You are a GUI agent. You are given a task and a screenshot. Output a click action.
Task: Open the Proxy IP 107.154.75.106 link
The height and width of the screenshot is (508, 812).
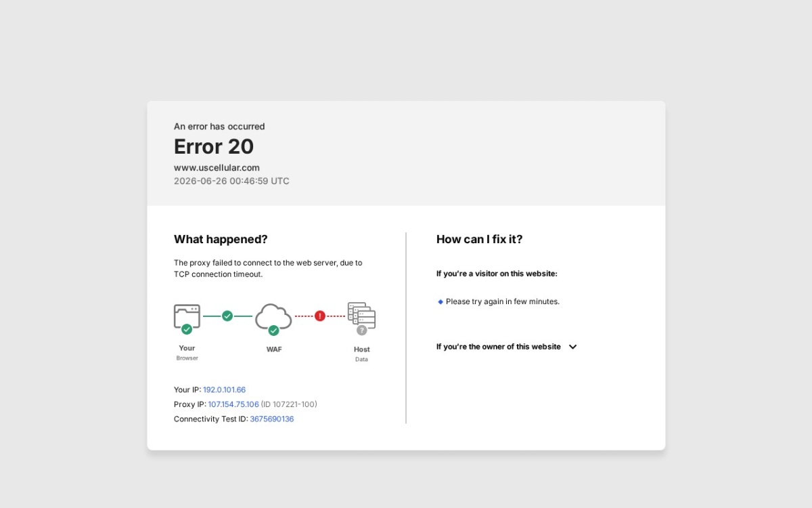tap(233, 404)
